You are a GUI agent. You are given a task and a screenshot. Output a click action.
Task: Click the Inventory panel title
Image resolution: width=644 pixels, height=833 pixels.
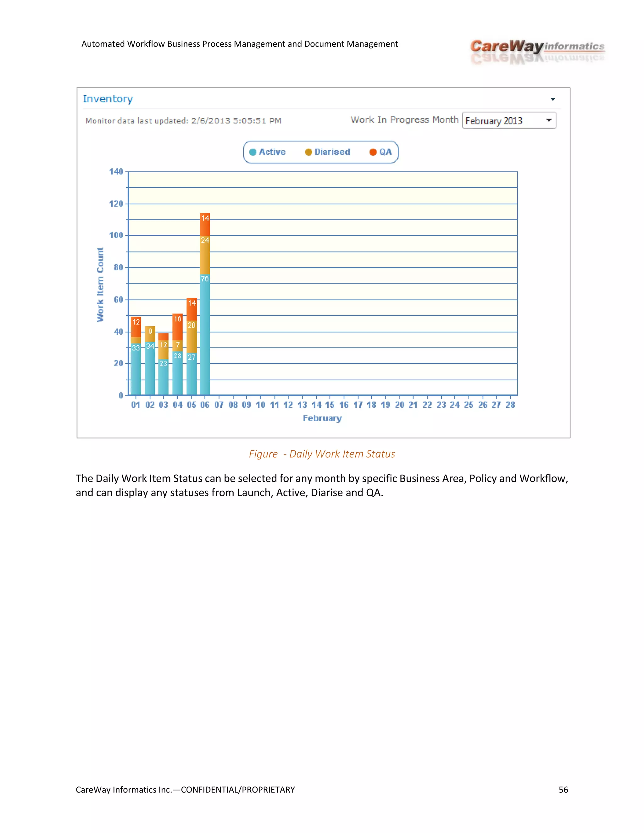coord(108,99)
